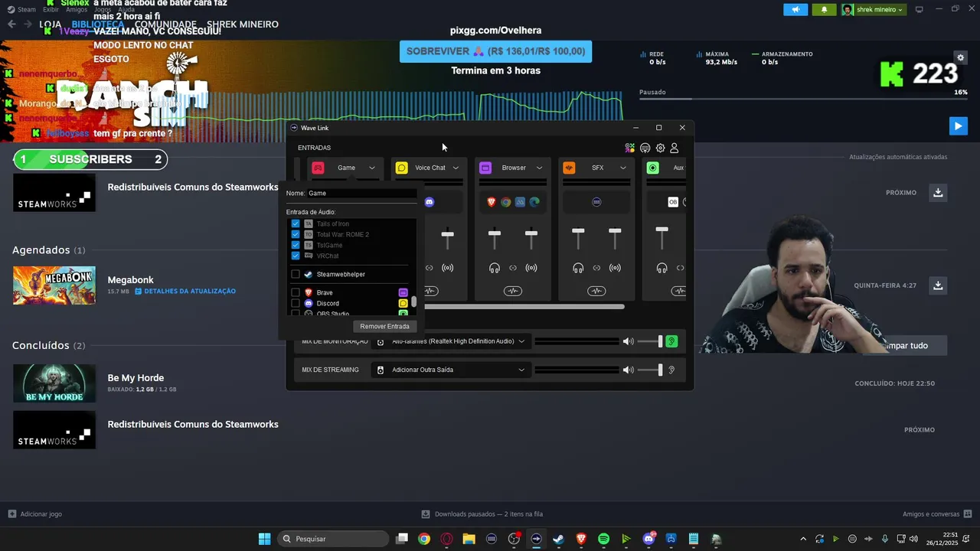The image size is (980, 551).
Task: Open shrek mineiro account dropdown in Steam
Action: (x=874, y=10)
